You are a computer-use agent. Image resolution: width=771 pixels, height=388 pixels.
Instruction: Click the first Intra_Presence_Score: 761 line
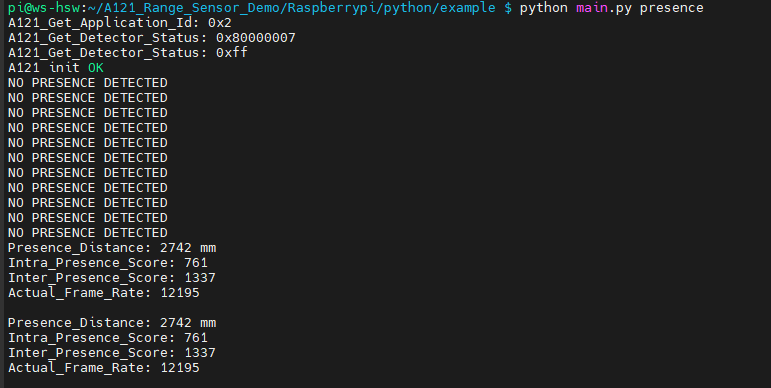click(108, 263)
